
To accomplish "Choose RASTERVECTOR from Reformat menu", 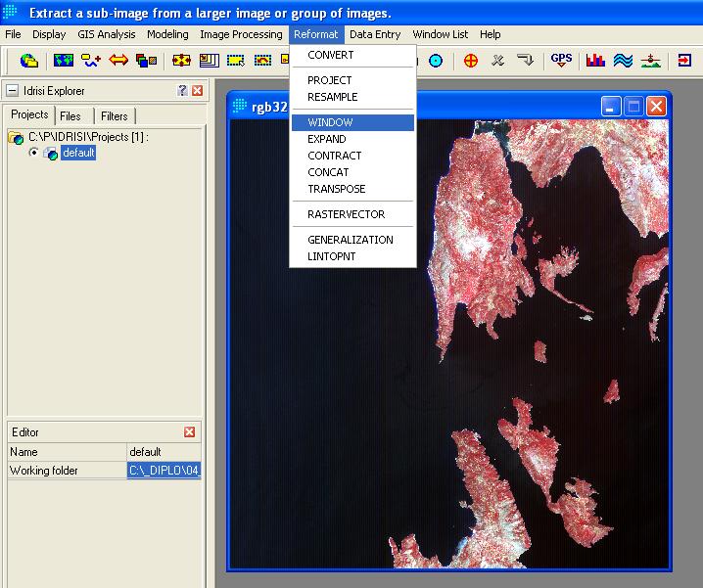I will [x=352, y=214].
